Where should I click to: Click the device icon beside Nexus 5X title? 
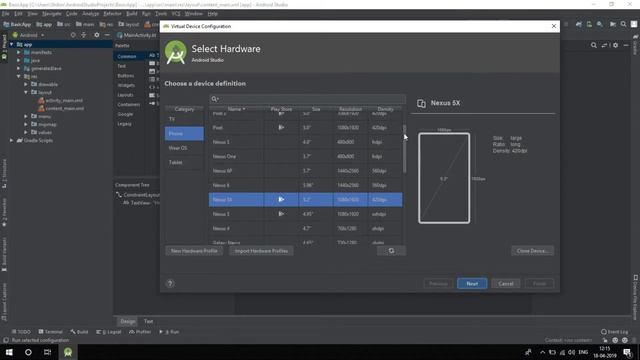click(421, 103)
